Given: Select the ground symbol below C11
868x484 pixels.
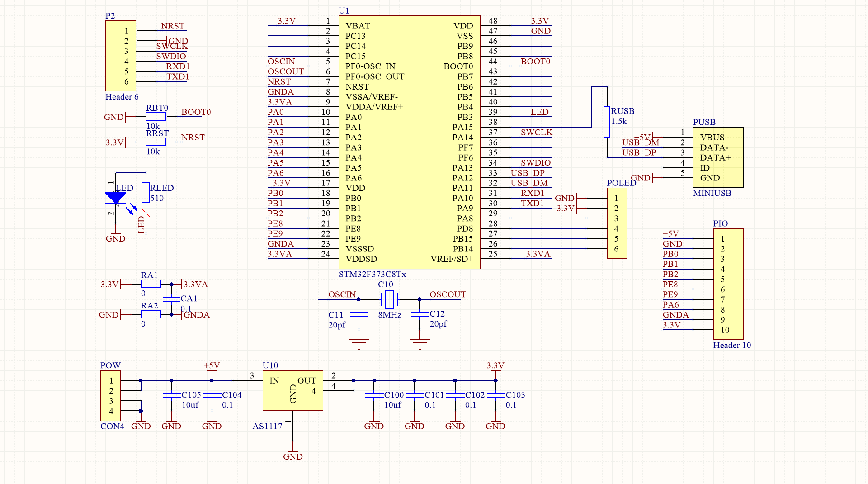Looking at the screenshot, I should pyautogui.click(x=359, y=343).
